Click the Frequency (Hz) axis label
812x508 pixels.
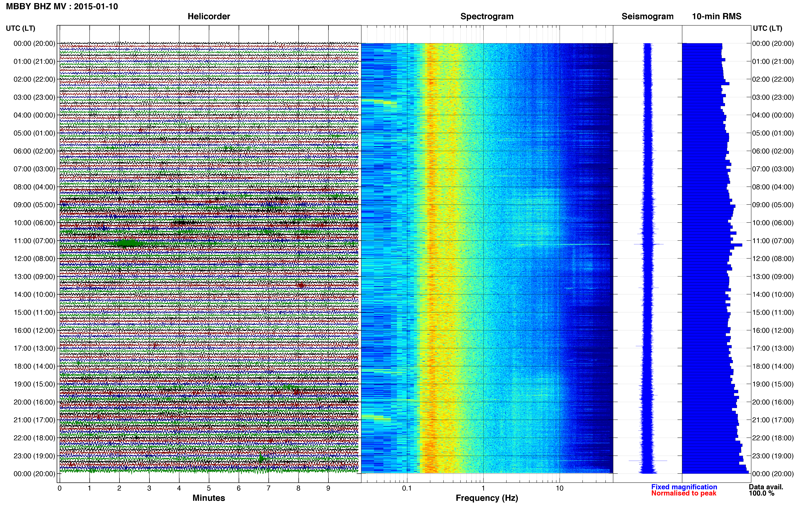[487, 498]
